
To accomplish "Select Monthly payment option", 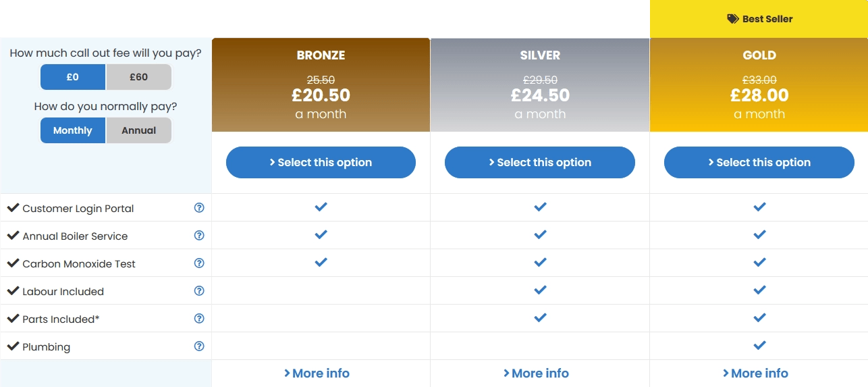I will pyautogui.click(x=73, y=130).
